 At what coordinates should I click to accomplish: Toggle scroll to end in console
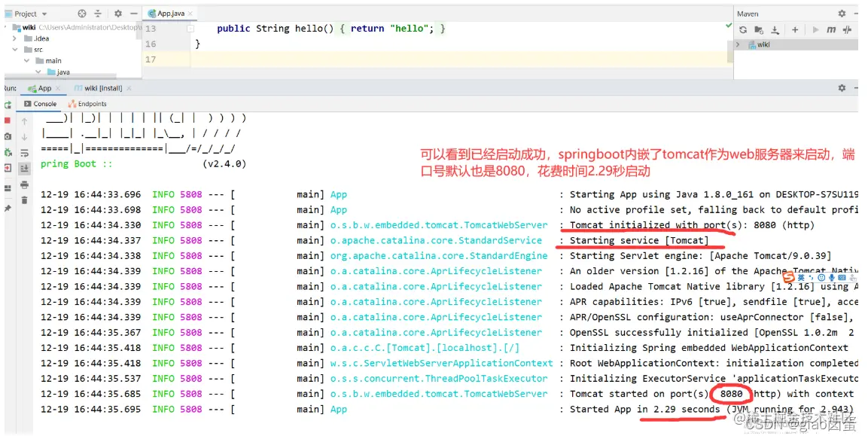24,168
